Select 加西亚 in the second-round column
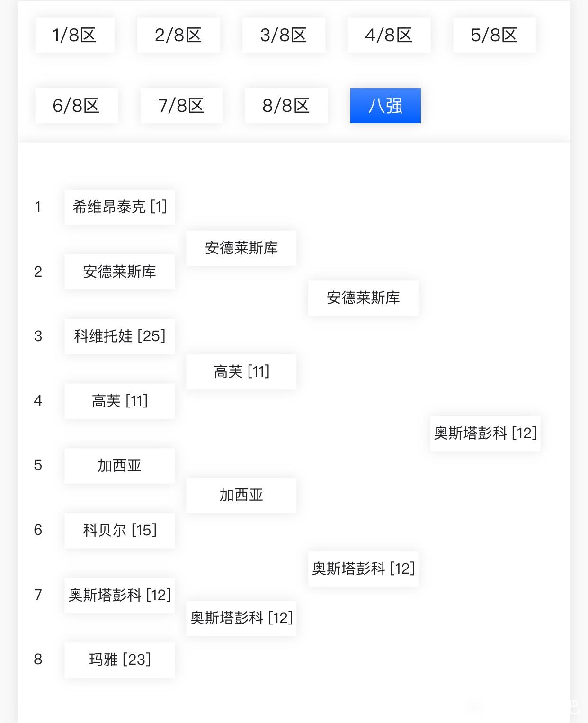The width and height of the screenshot is (588, 723). [x=241, y=496]
